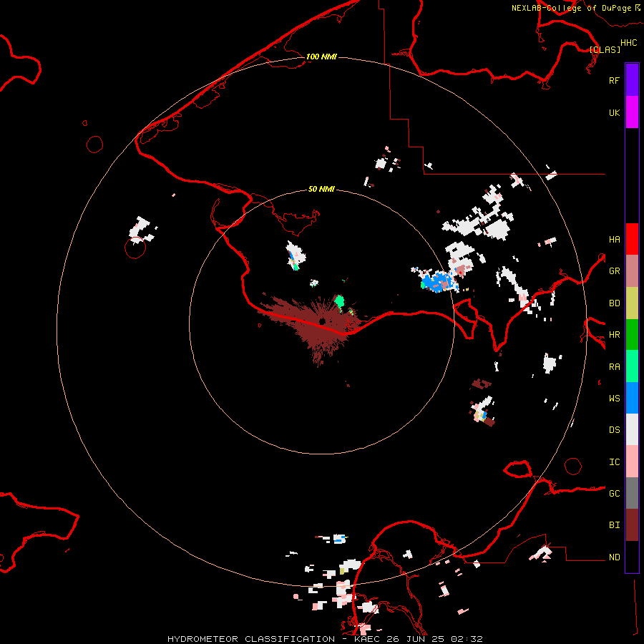Select the GR dusty-pink legend swatch
Screen dimensions: 644x644
coord(632,271)
